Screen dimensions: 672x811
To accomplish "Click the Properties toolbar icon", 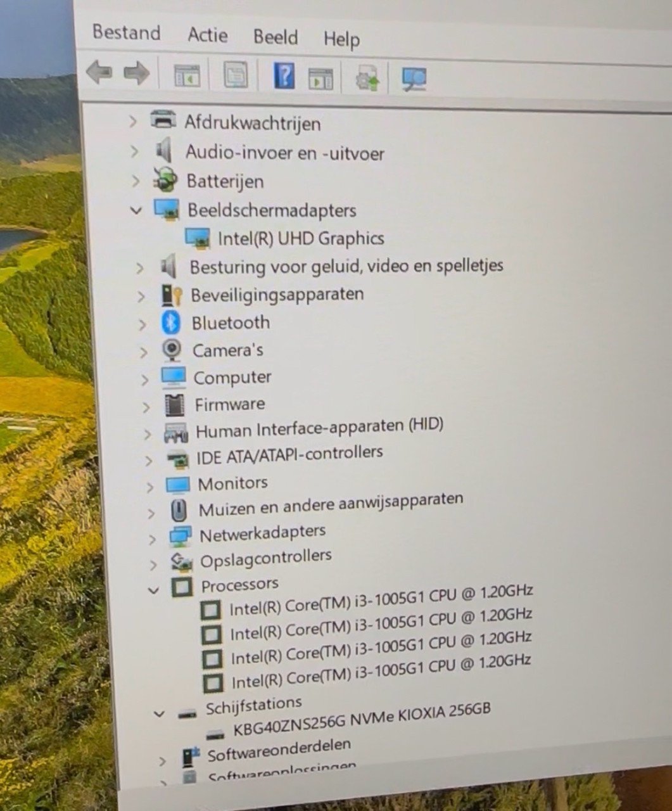I will pos(236,75).
